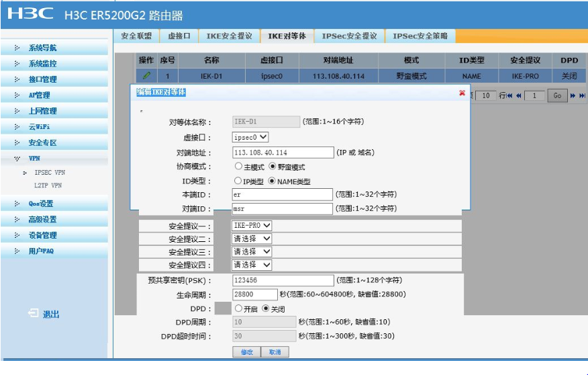The image size is (588, 375).
Task: Click page number field showing 1
Action: coord(534,95)
